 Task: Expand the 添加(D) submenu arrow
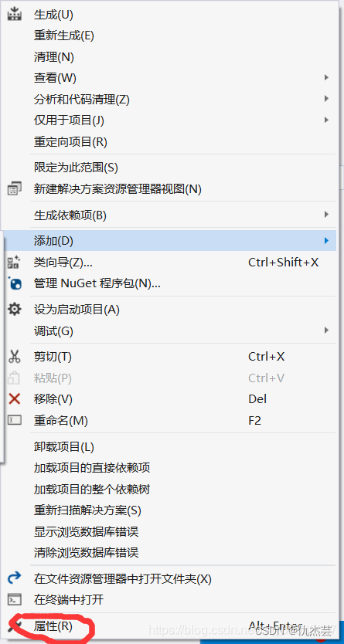coord(326,241)
